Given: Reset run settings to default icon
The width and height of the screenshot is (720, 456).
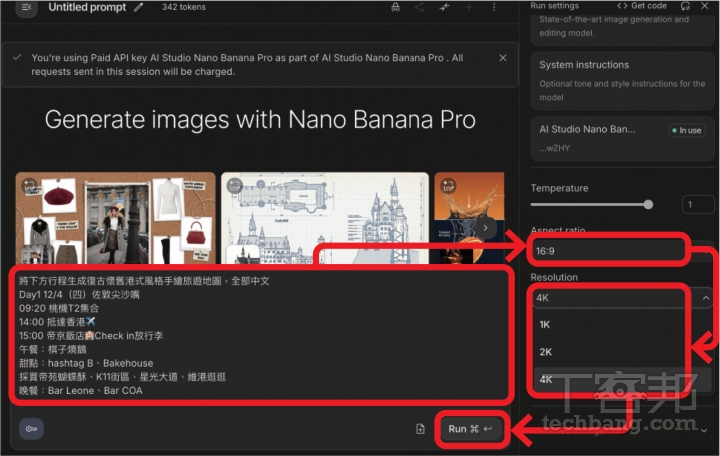Looking at the screenshot, I should pos(685,6).
